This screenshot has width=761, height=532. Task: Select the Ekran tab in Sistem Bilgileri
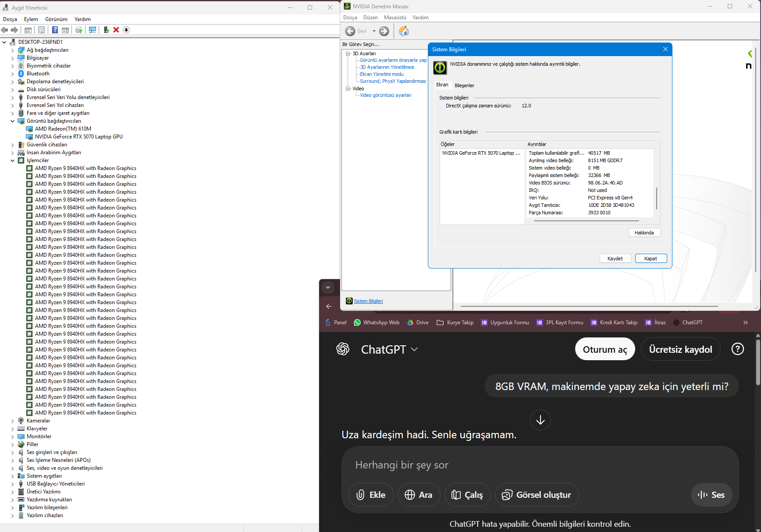[x=442, y=85]
